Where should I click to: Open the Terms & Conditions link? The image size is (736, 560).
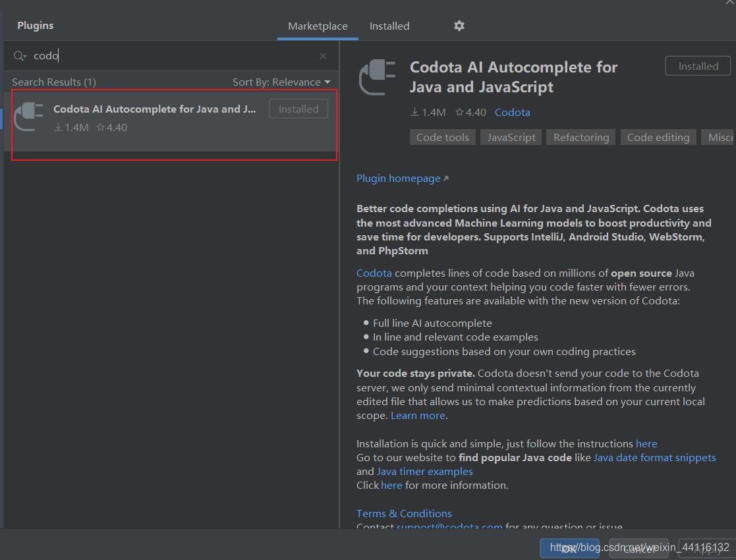[404, 513]
